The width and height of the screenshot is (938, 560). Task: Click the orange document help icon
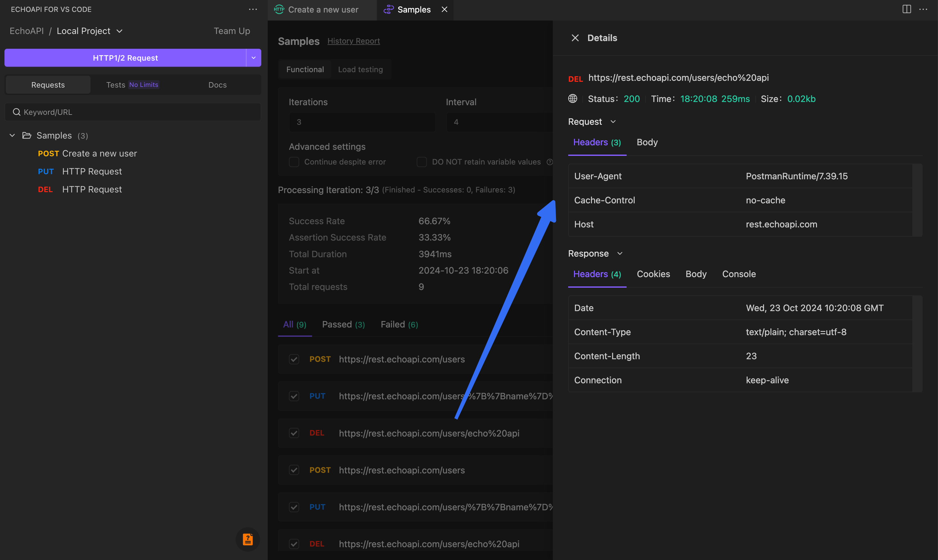[248, 539]
